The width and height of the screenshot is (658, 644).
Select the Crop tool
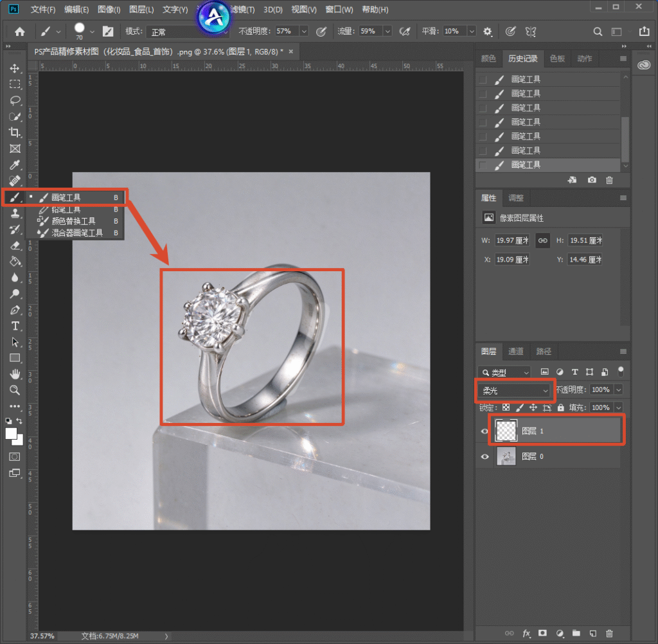point(15,132)
